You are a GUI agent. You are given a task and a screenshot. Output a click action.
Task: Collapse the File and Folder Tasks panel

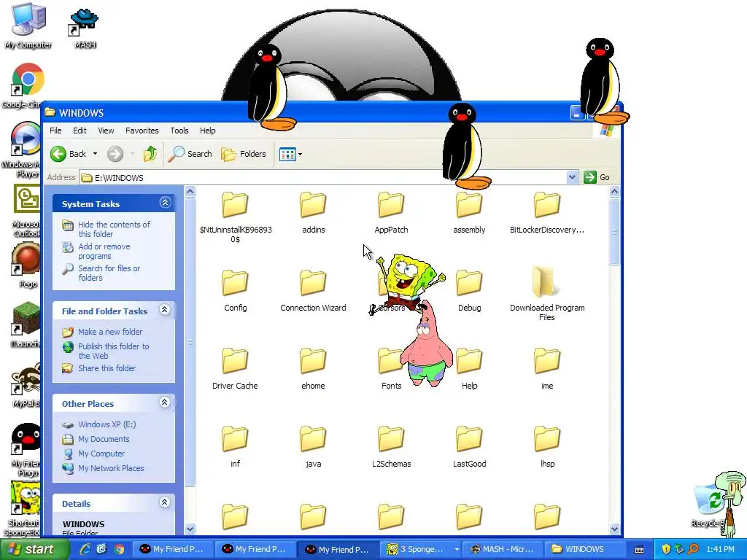tap(165, 310)
